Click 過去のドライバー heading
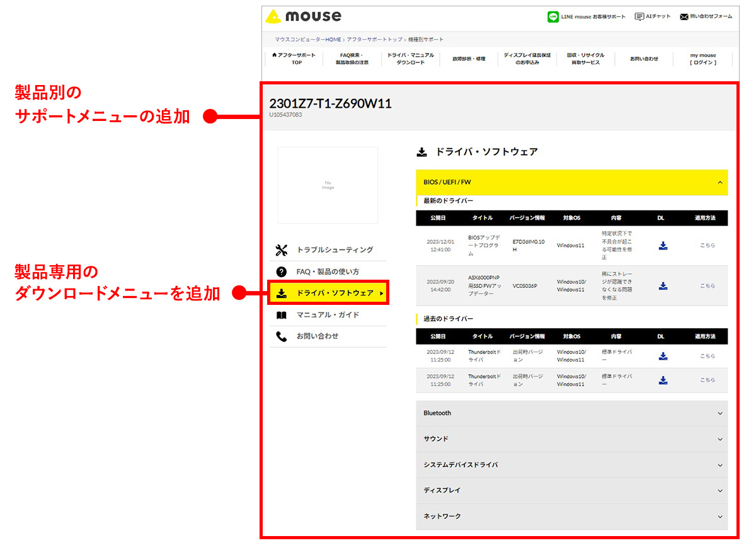 449,319
